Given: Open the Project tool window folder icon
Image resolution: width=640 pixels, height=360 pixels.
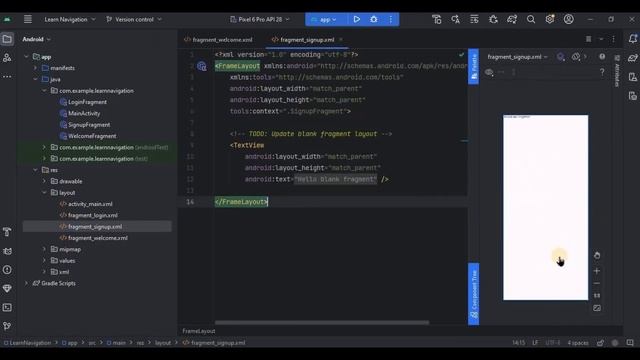Looking at the screenshot, I should (7, 39).
